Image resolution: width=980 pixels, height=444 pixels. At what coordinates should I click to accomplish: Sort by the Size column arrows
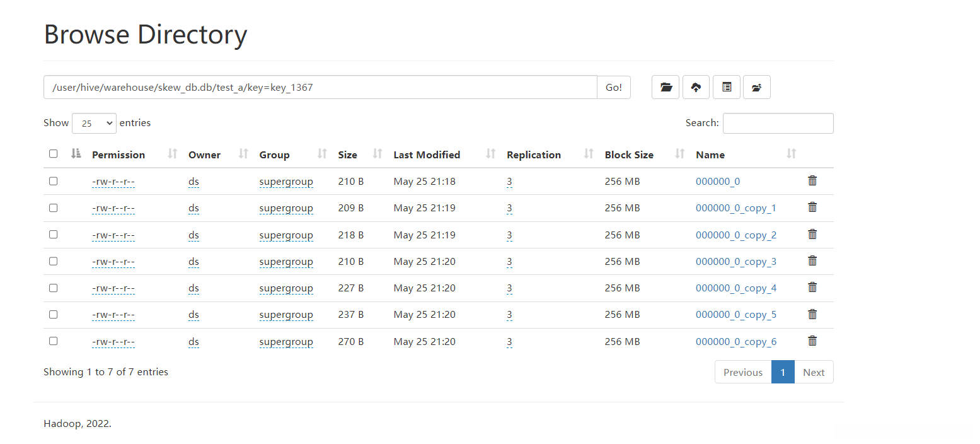click(x=378, y=154)
